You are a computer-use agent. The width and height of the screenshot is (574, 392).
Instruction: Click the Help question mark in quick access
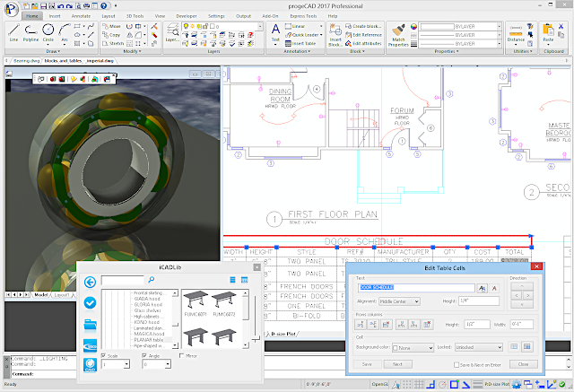pyautogui.click(x=104, y=6)
